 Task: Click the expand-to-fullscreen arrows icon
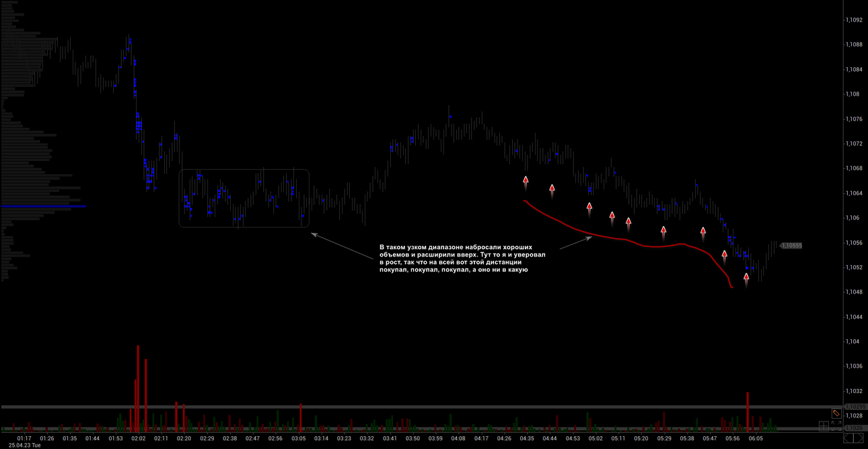tap(836, 426)
